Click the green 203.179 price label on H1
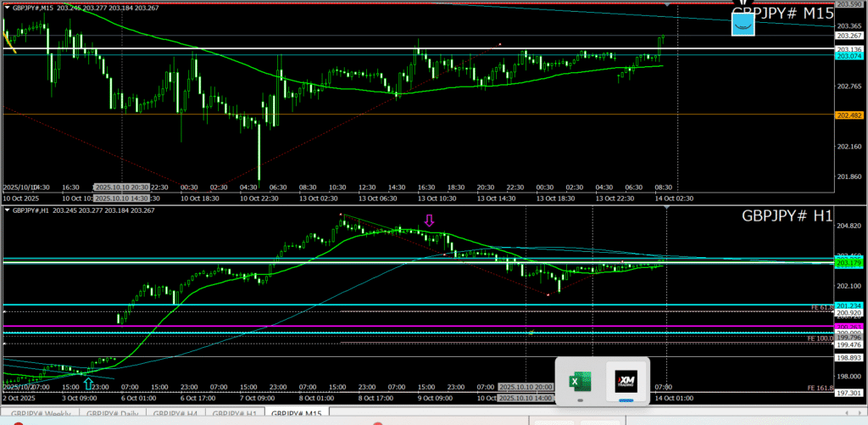The width and height of the screenshot is (868, 425). pos(849,264)
